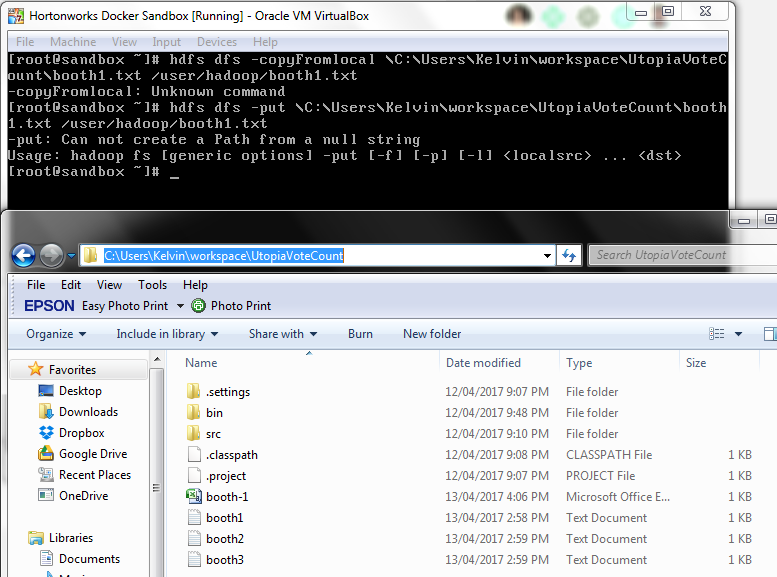This screenshot has height=577, width=777.
Task: Select the booth1 text file icon
Action: [194, 518]
